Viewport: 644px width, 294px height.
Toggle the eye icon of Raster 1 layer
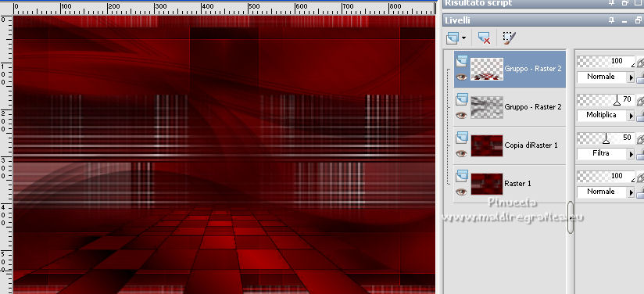[462, 192]
